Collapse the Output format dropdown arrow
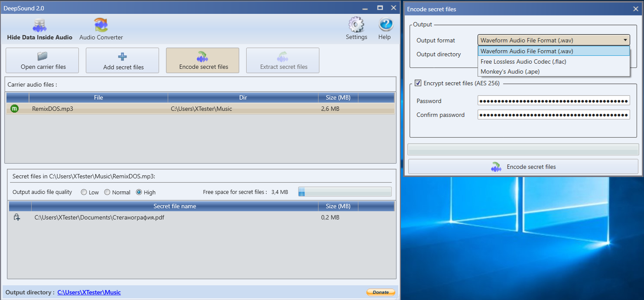This screenshot has height=300, width=644. click(625, 40)
